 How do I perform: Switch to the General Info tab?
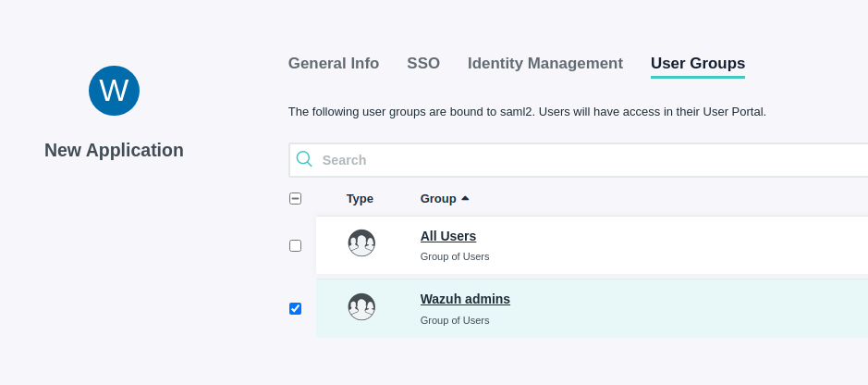click(333, 63)
